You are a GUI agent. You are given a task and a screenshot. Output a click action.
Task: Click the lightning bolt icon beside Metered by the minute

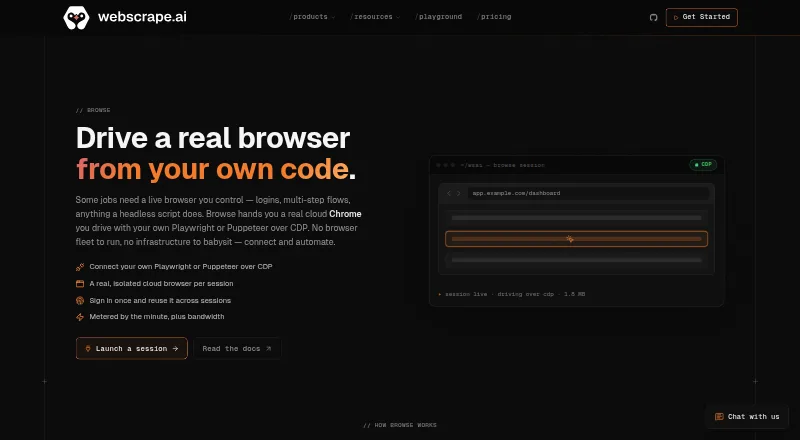[80, 317]
